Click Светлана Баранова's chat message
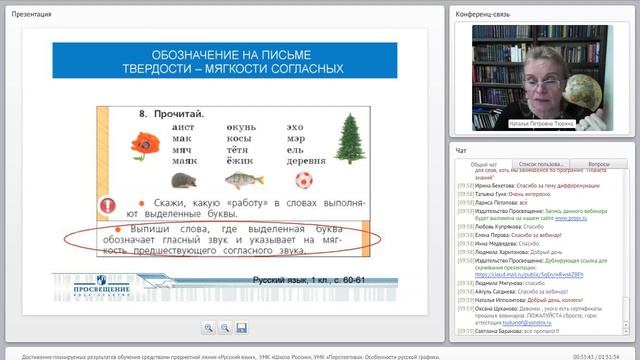640x360 pixels. pyautogui.click(x=508, y=331)
